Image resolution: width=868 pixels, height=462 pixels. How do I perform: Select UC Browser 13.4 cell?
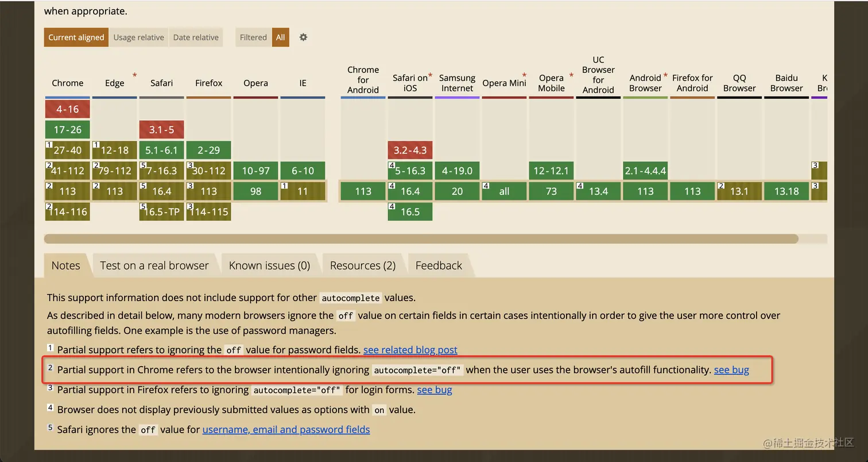(599, 191)
